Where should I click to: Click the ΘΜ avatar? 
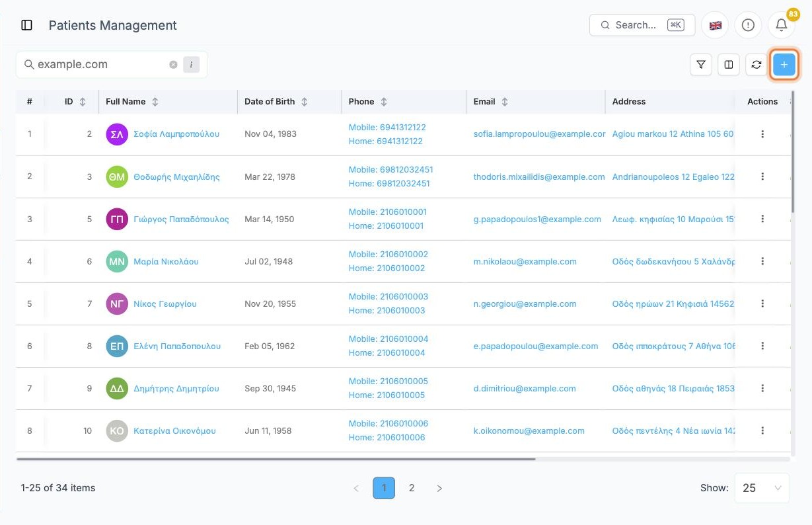(117, 177)
